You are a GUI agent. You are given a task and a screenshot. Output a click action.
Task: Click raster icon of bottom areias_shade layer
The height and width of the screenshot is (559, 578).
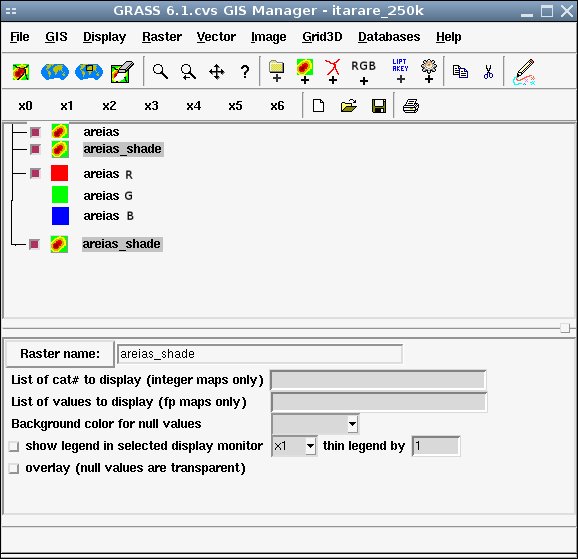(59, 244)
